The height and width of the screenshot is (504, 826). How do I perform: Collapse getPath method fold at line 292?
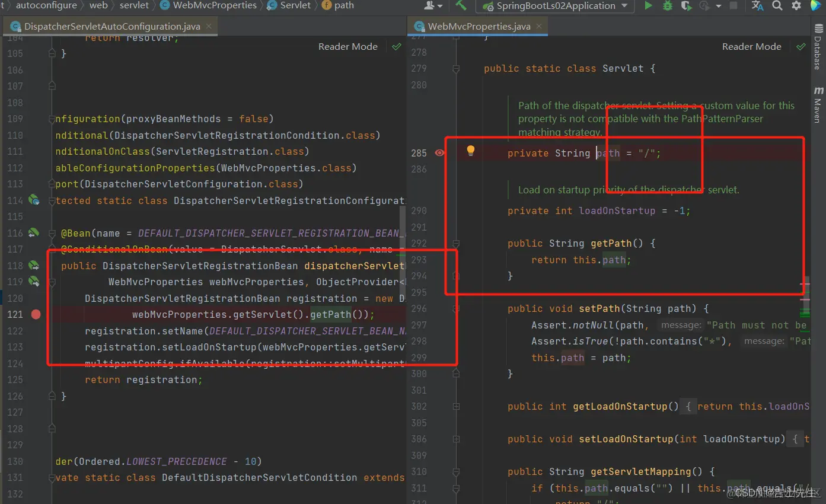(x=456, y=244)
